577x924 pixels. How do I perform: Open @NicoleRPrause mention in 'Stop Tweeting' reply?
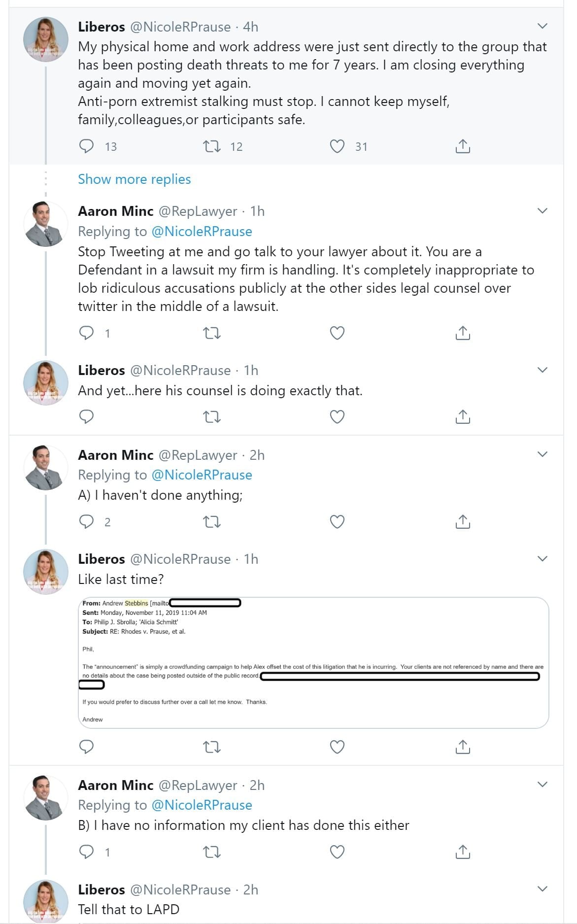point(202,231)
